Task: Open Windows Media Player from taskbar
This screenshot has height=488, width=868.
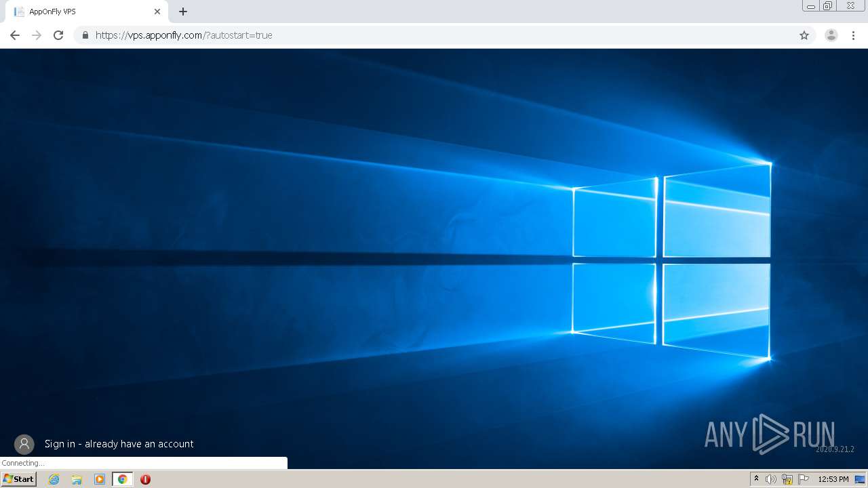Action: click(100, 479)
